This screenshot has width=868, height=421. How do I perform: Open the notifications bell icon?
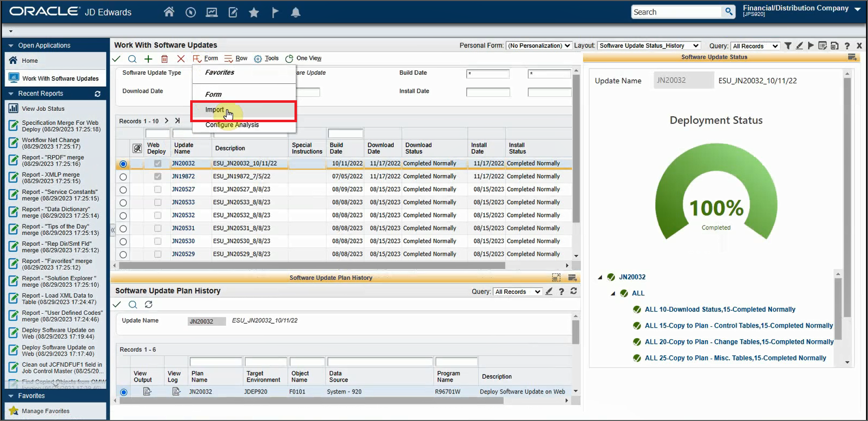click(296, 12)
